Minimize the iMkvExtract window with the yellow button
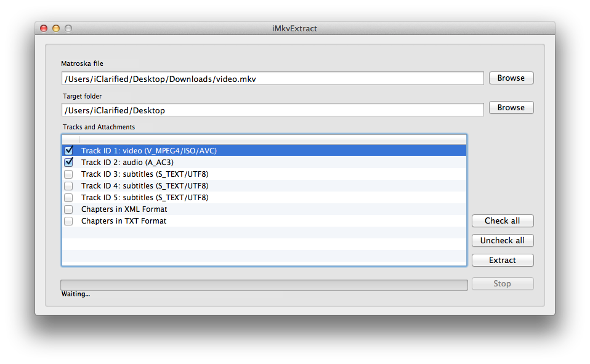Image resolution: width=590 pixels, height=364 pixels. click(x=56, y=28)
